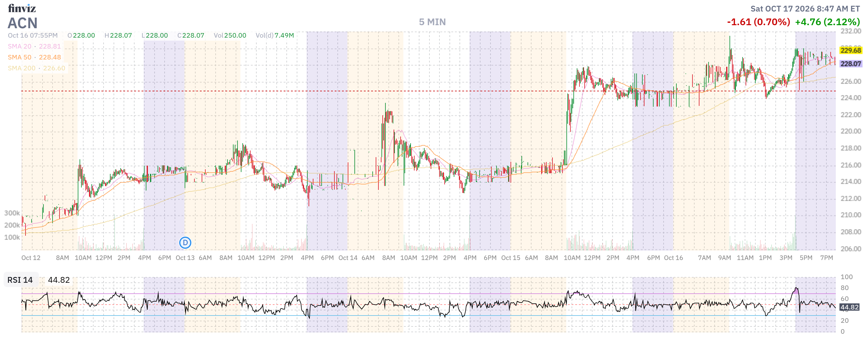The image size is (868, 341).
Task: Click the Vol(d) 7.49M readout
Action: [x=275, y=35]
